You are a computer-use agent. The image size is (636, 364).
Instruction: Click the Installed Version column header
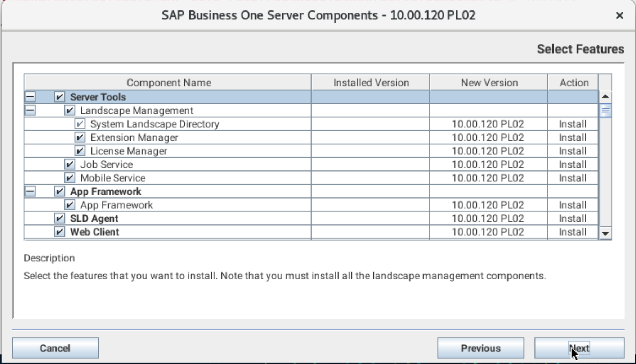[371, 82]
